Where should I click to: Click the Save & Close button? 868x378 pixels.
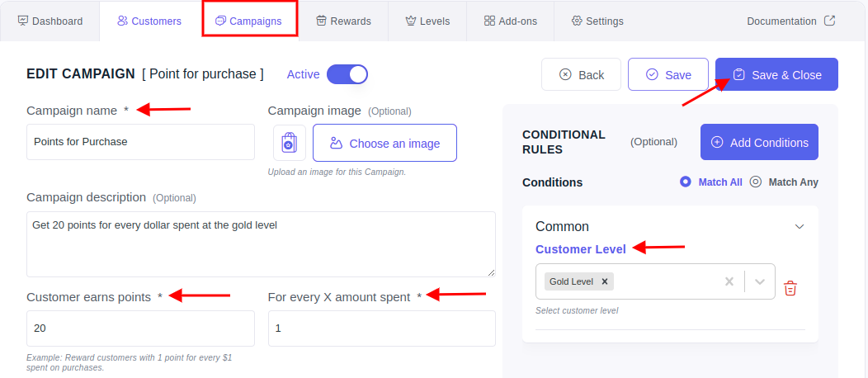776,75
